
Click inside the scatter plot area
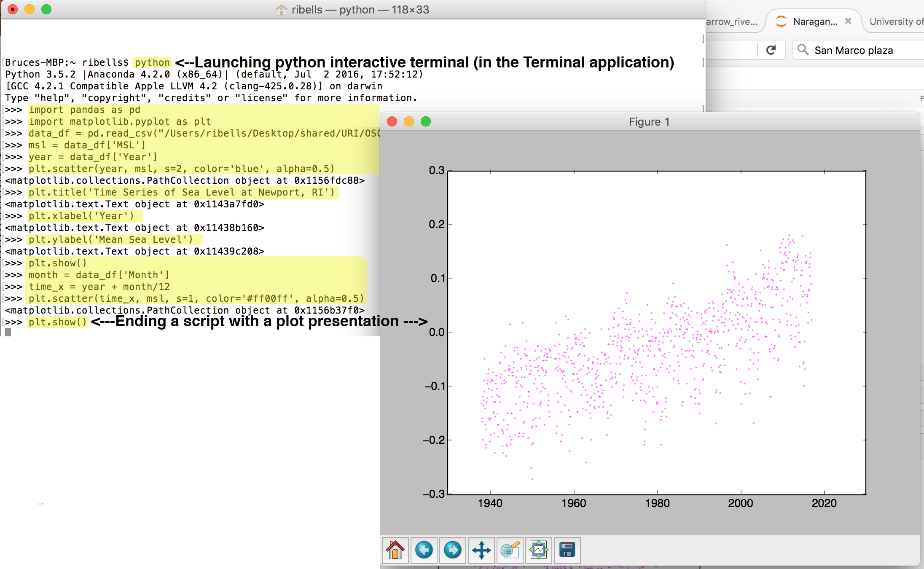(x=656, y=333)
